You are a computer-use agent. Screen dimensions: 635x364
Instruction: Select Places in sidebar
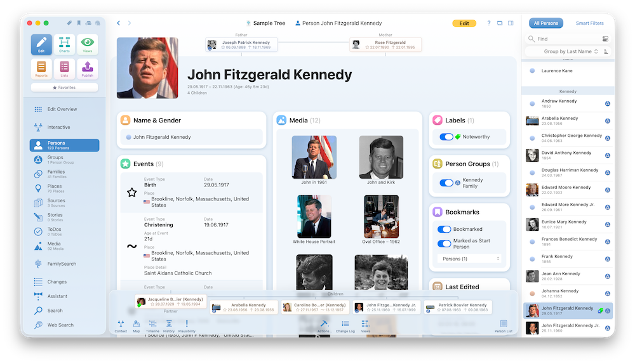64,188
